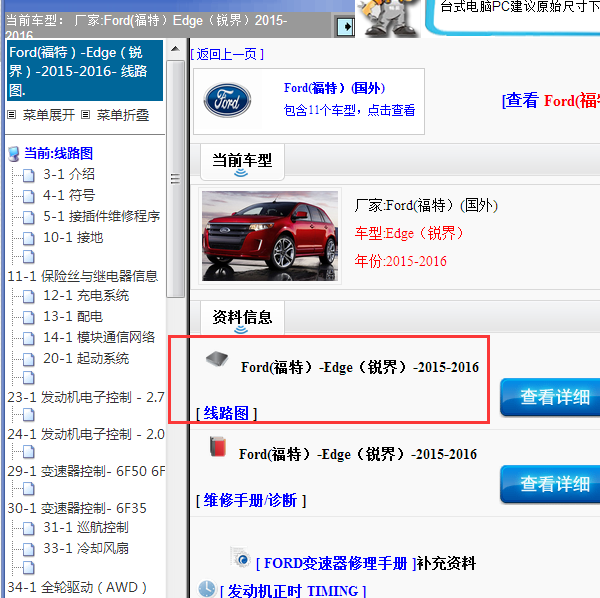Click the chevron under 当前车型 tab

(x=241, y=173)
